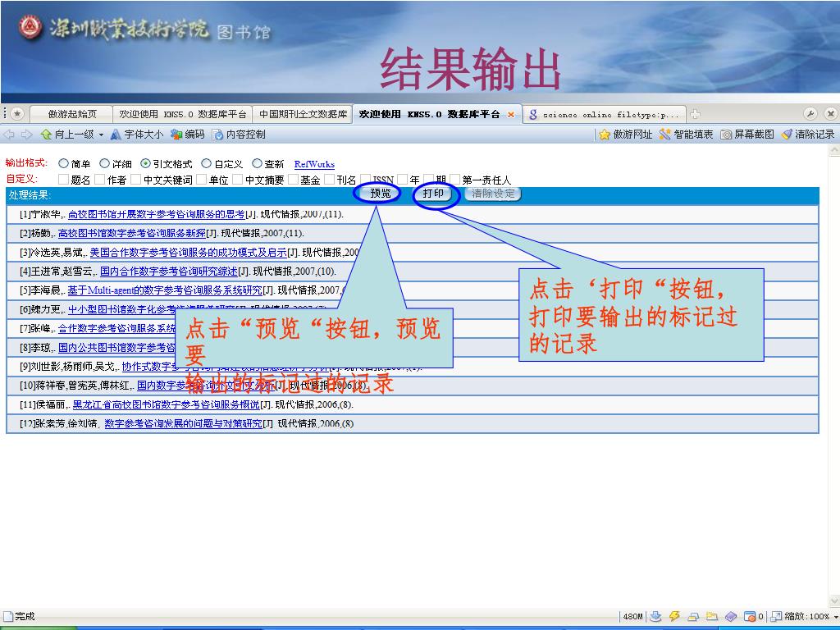The height and width of the screenshot is (630, 840).
Task: Select the 引文格式 radio button
Action: click(x=146, y=163)
